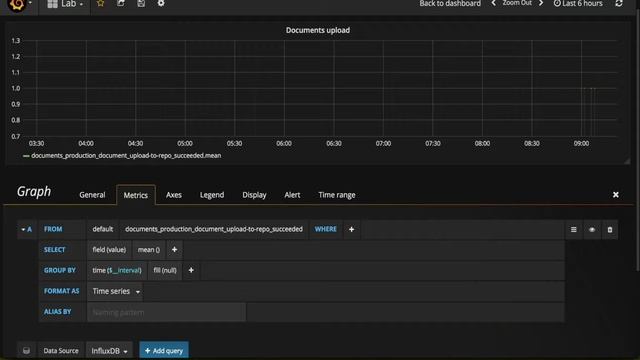
Task: Shift time range forward with right arrow
Action: [x=541, y=3]
